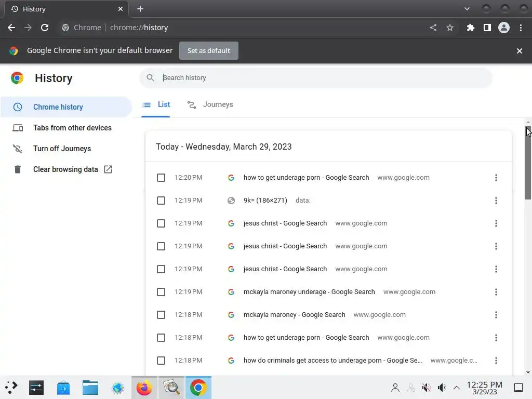This screenshot has width=532, height=399.
Task: Open the Extensions puzzle icon
Action: pyautogui.click(x=471, y=28)
